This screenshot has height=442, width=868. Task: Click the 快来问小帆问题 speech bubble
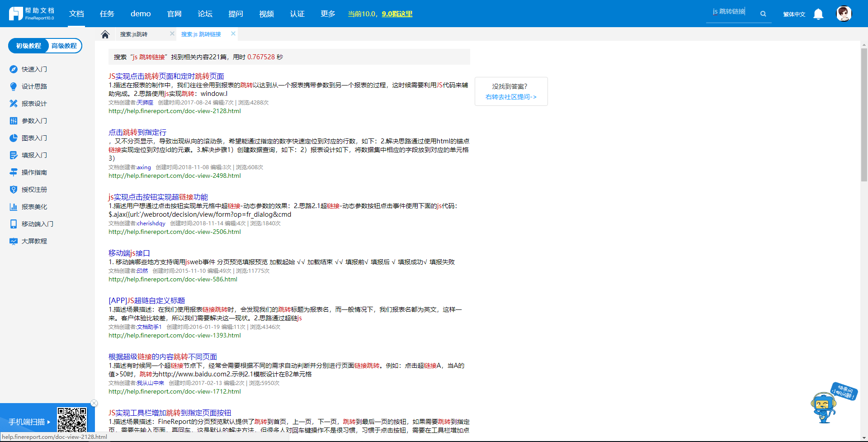[x=844, y=391]
